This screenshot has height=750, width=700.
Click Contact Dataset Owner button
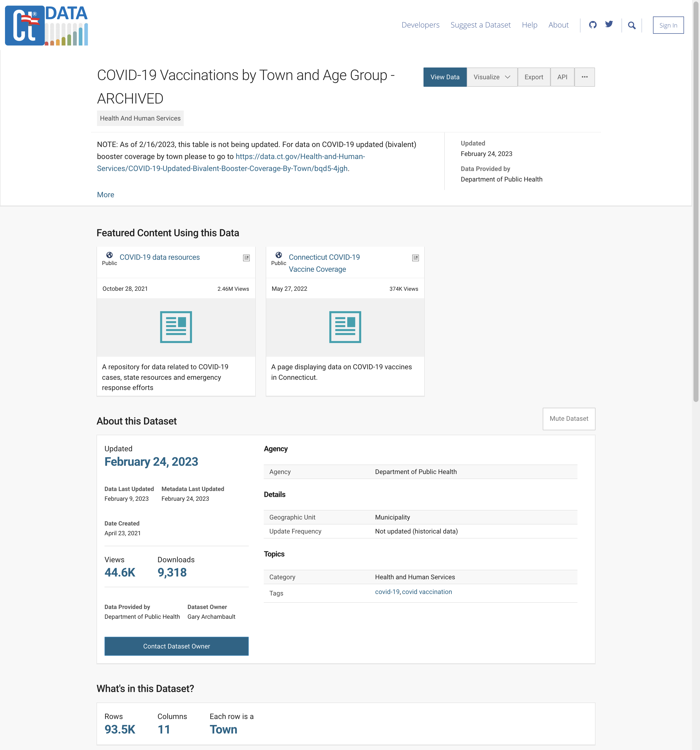pyautogui.click(x=176, y=646)
